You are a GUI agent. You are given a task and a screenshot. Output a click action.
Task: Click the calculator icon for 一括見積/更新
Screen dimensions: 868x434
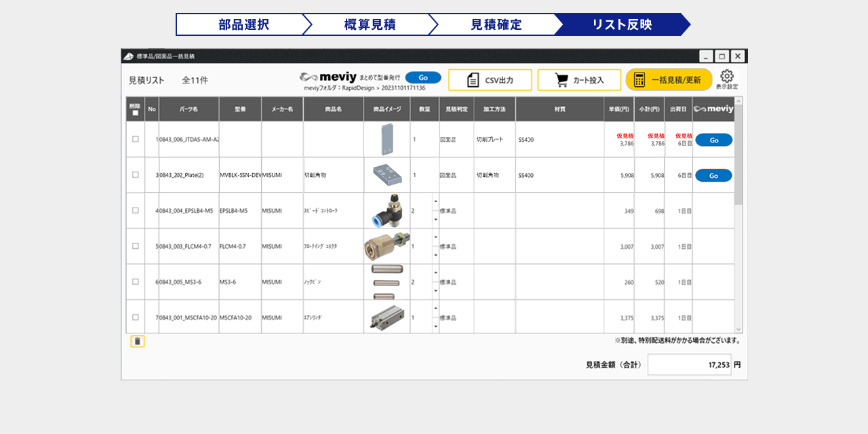coord(639,80)
